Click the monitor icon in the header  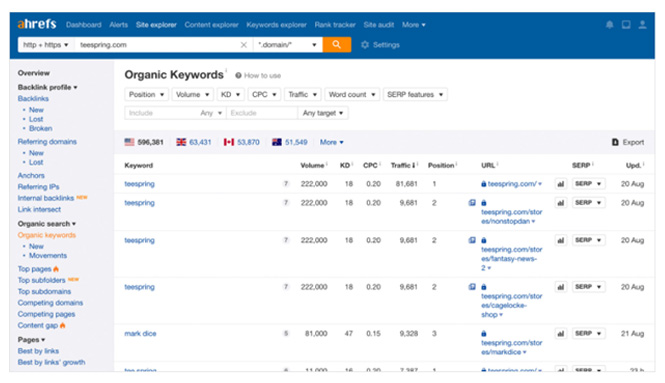pyautogui.click(x=626, y=25)
